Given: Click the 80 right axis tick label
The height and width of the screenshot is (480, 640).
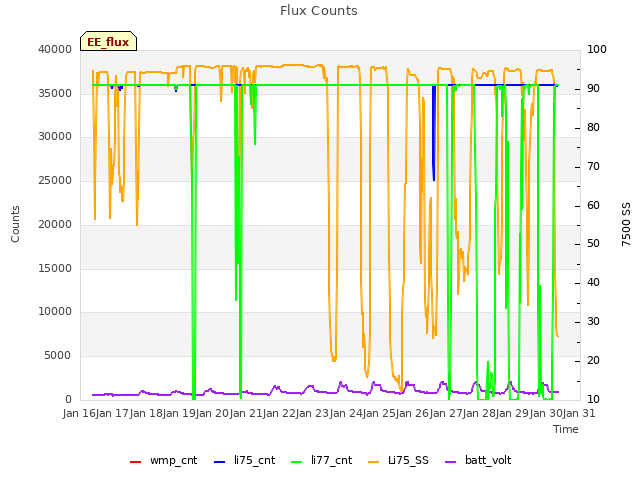Looking at the screenshot, I should (x=593, y=127).
